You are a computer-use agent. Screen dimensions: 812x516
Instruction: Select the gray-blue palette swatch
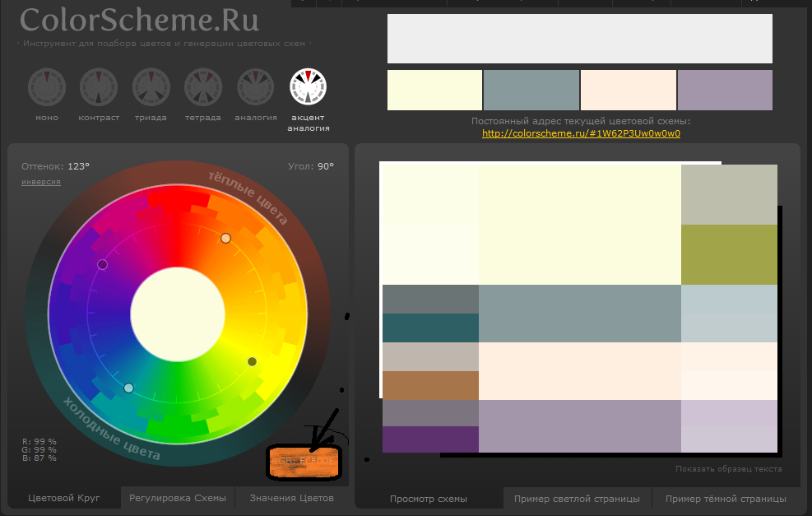[531, 91]
